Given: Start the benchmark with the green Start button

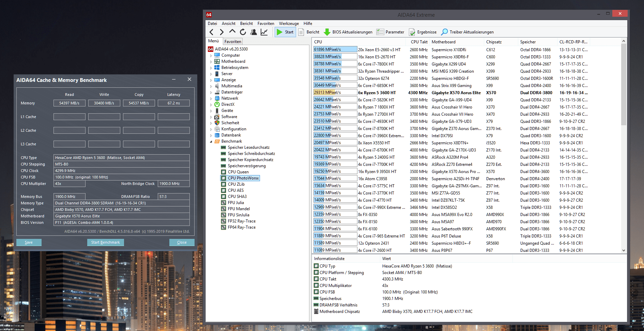Looking at the screenshot, I should coord(285,32).
